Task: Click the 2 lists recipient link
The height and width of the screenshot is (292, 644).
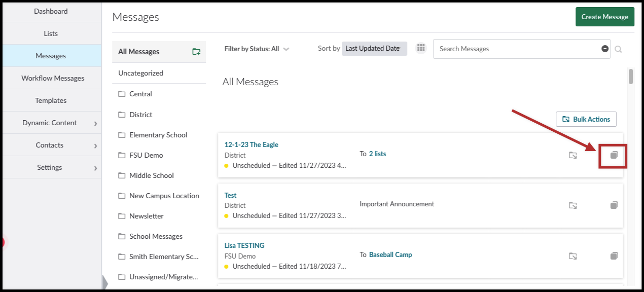Action: (377, 154)
